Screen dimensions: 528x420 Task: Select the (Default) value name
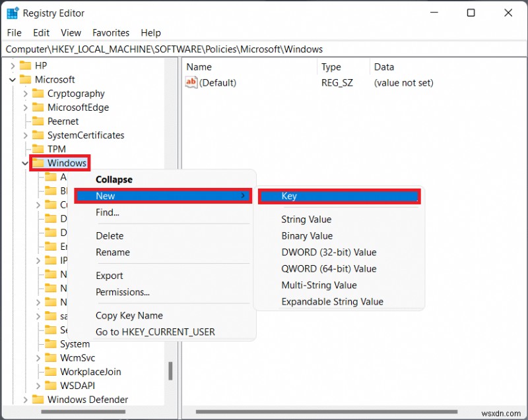pyautogui.click(x=218, y=82)
